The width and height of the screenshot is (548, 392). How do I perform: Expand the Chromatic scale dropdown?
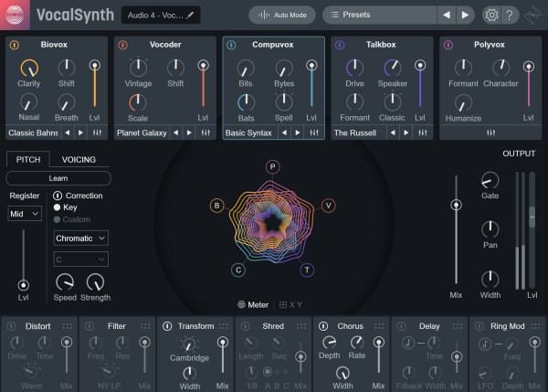point(81,238)
